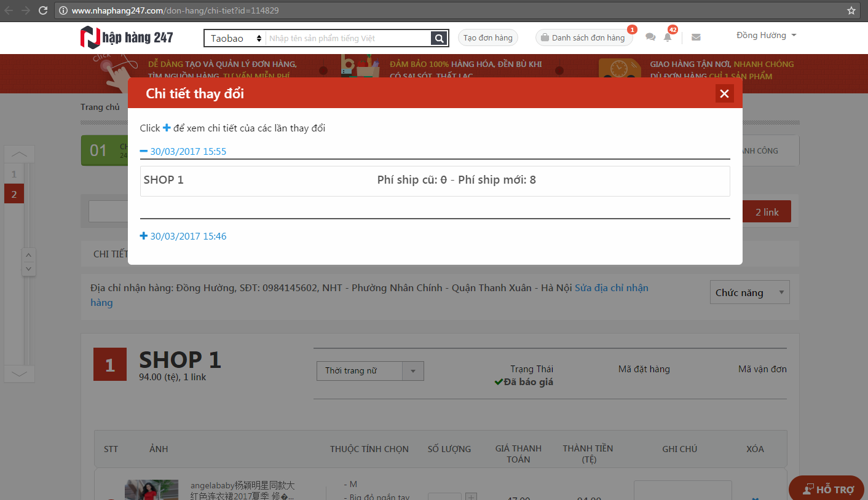
Task: Collapse the 30/03/2017 15:55 change entry
Action: pyautogui.click(x=183, y=151)
